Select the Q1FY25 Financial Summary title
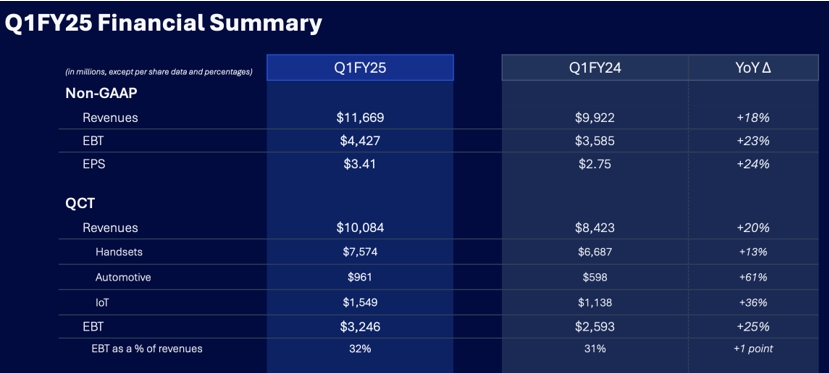The width and height of the screenshot is (829, 373). click(x=163, y=23)
